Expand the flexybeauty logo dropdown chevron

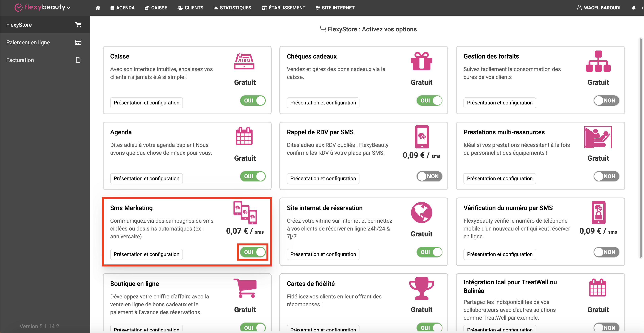[68, 8]
